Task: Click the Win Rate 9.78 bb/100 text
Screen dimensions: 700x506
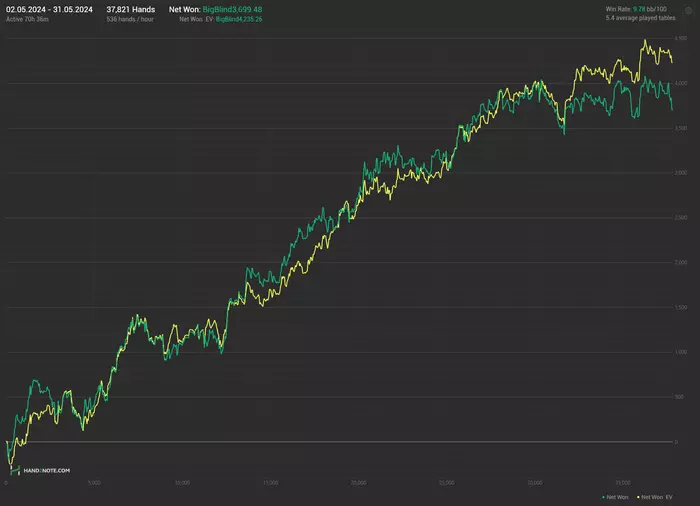Action: pyautogui.click(x=636, y=9)
